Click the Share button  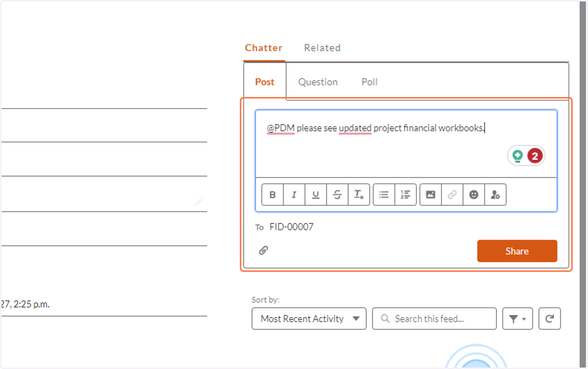[517, 251]
